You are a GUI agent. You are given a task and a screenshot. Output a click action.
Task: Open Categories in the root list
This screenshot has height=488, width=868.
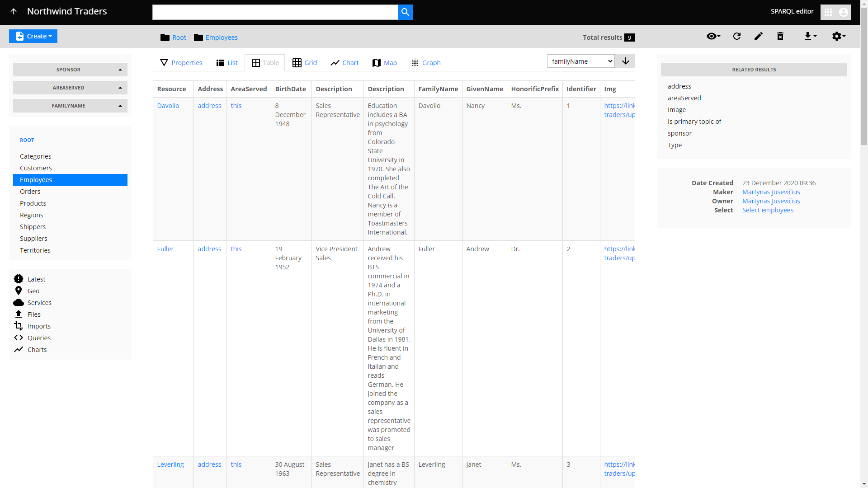[70, 156]
